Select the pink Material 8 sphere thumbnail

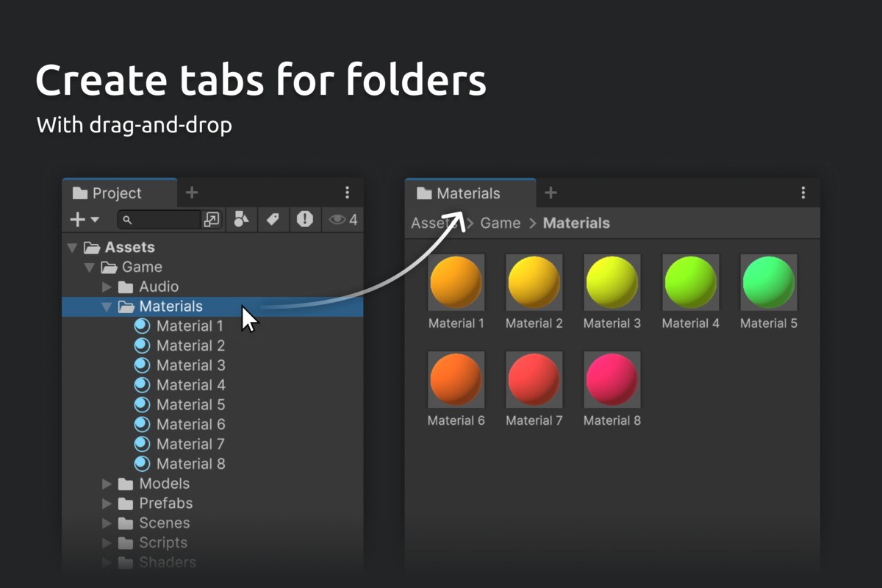click(612, 379)
